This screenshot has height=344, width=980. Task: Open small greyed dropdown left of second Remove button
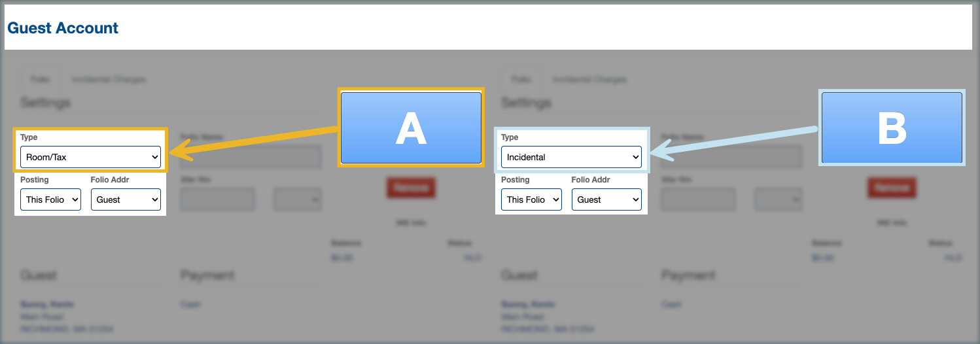[779, 199]
